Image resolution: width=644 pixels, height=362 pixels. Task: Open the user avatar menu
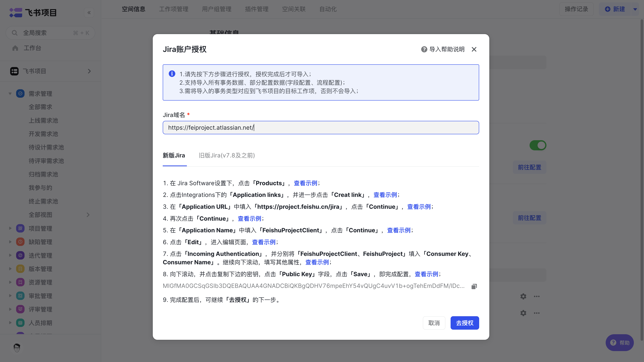pos(17,348)
